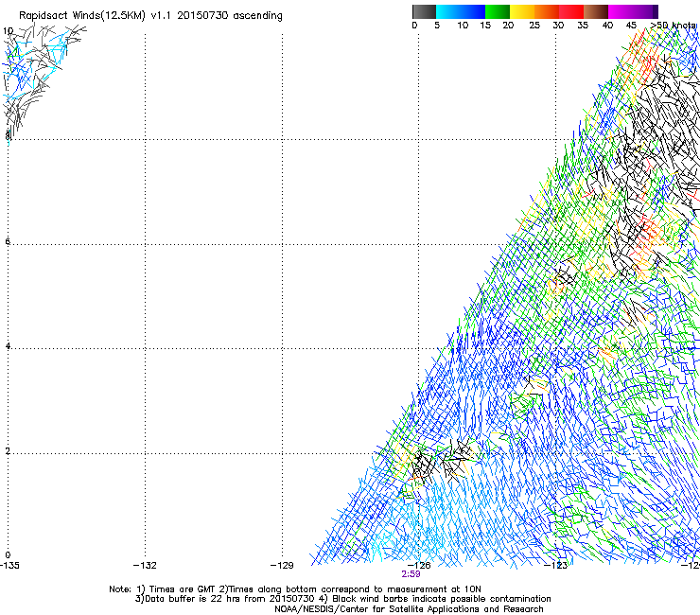Click the legend scale label 40
700x615 pixels.
[607, 25]
